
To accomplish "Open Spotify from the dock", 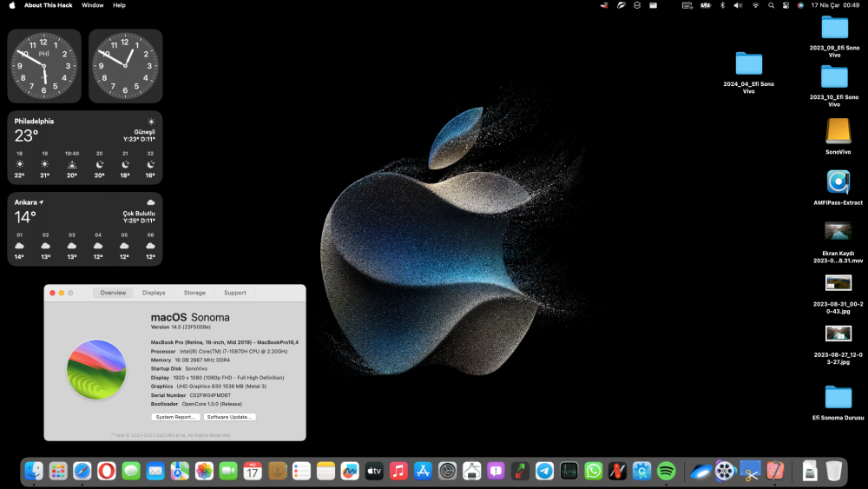I will [x=666, y=472].
